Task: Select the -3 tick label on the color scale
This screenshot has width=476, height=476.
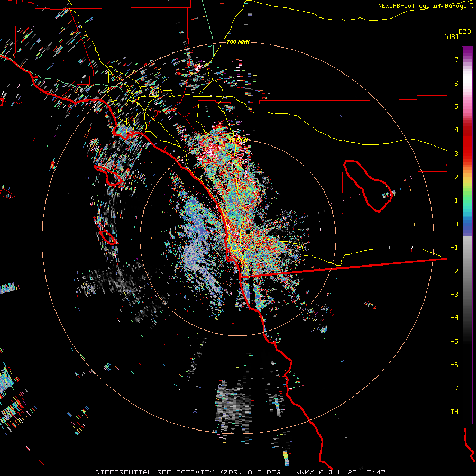Action: (454, 295)
